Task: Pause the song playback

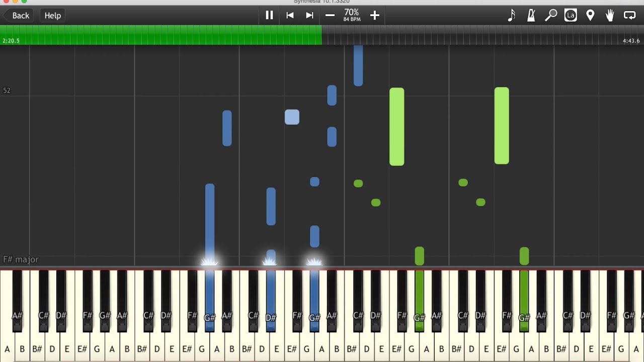Action: click(x=269, y=16)
